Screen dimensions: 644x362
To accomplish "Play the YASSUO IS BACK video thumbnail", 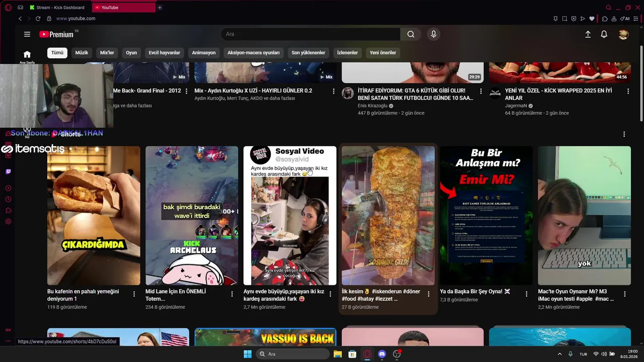I will click(265, 337).
